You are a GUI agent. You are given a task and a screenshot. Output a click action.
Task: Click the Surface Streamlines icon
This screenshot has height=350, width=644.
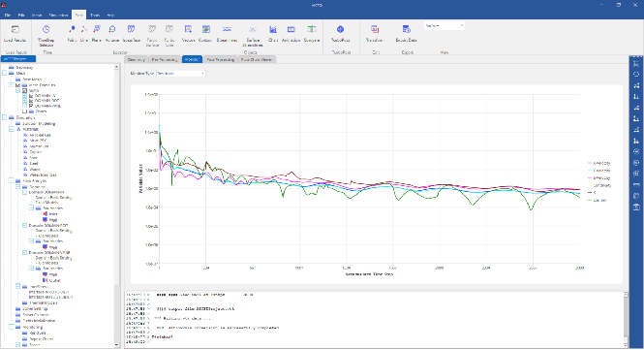tap(253, 29)
